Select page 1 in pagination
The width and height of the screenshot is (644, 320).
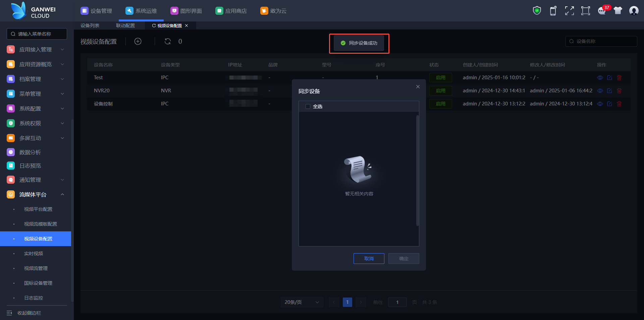click(347, 302)
